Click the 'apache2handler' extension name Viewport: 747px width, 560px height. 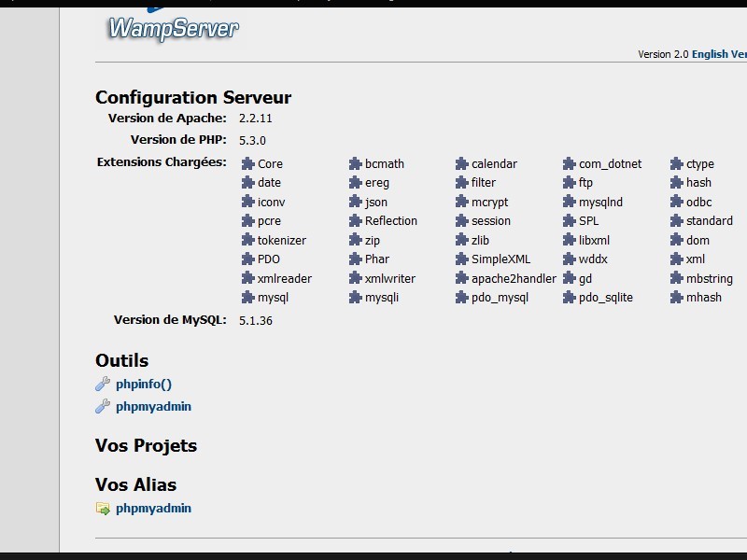coord(514,278)
